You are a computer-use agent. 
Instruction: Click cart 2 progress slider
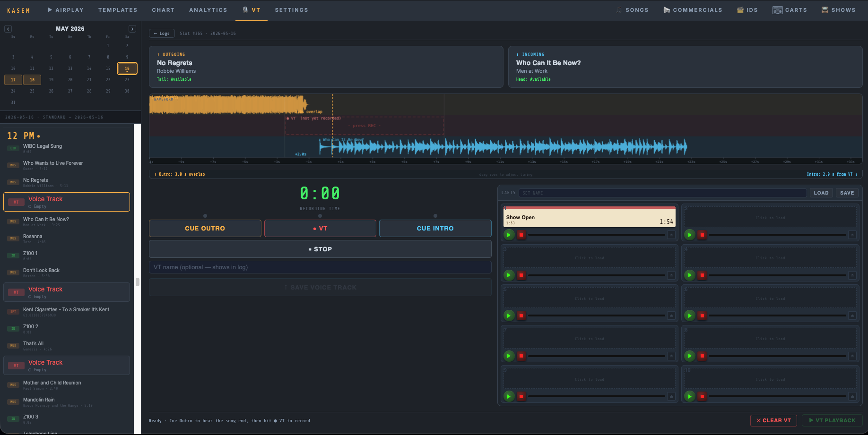(x=777, y=235)
